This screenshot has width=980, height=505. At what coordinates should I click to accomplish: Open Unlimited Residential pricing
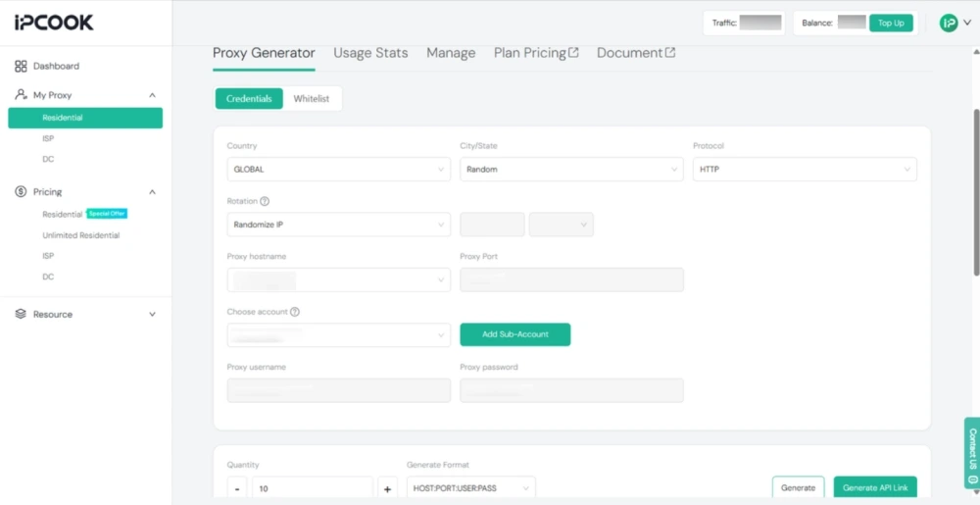[80, 235]
